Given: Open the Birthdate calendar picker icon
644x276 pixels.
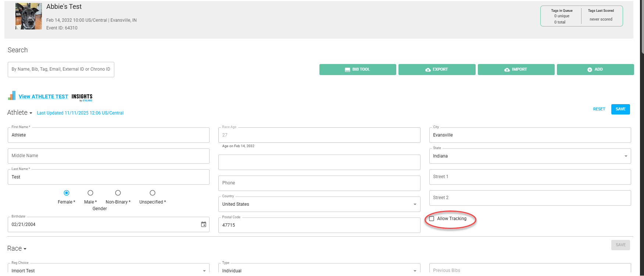Looking at the screenshot, I should pos(204,224).
